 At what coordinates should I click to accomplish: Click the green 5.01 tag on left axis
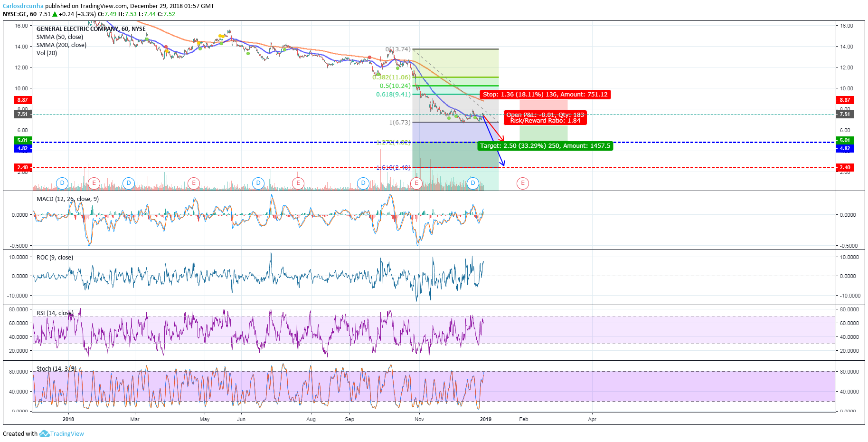(x=22, y=141)
